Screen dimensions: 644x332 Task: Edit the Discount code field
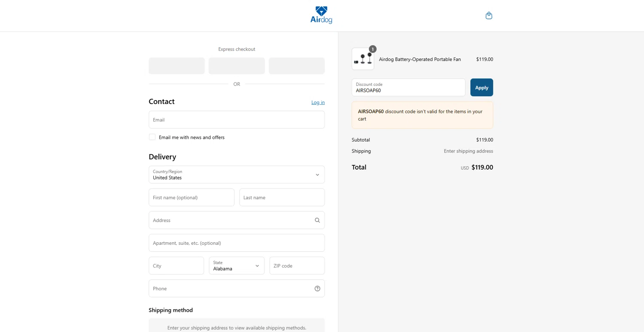pos(408,88)
